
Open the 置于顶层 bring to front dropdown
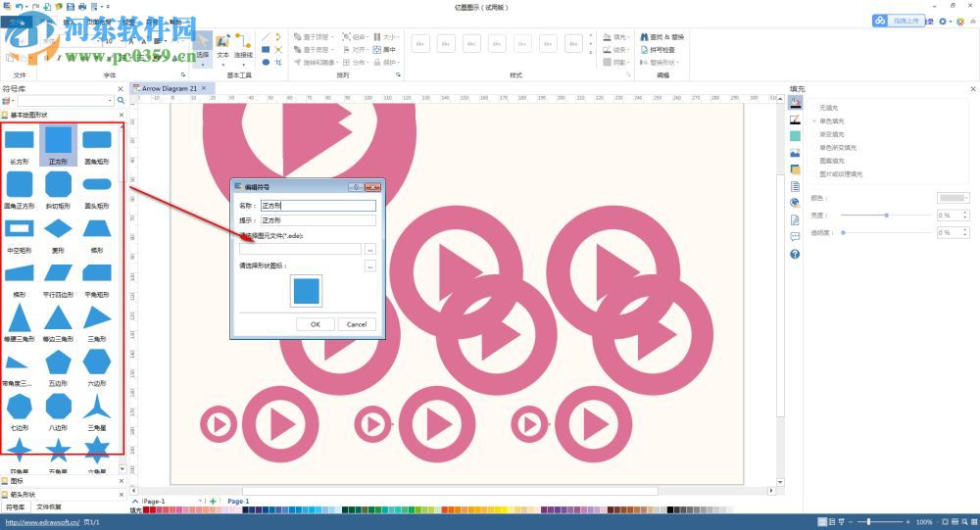pos(314,37)
